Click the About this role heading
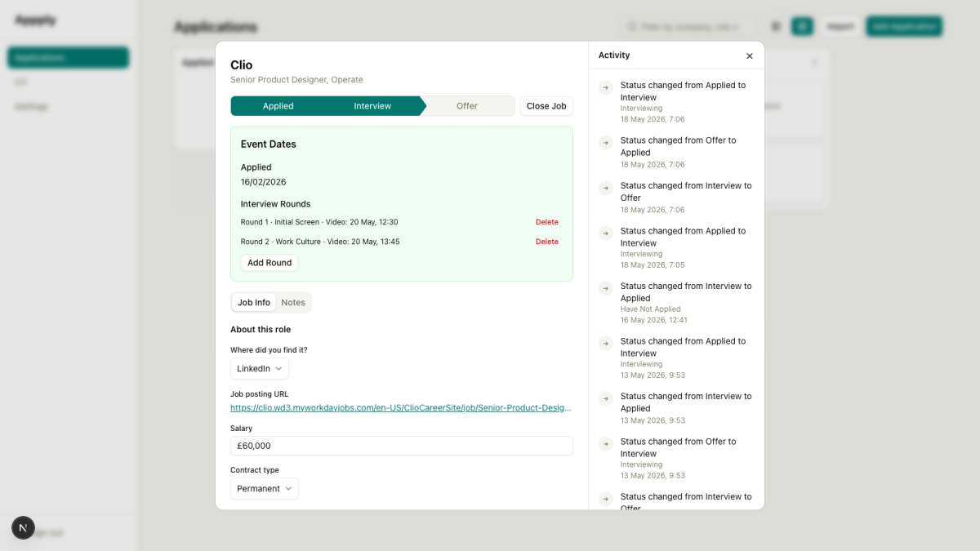Screen dimensions: 980x551 click(261, 330)
